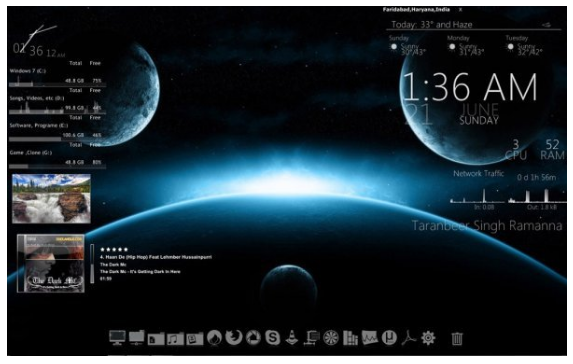Open the 'Windows 7 (C:)' drive label
573x364 pixels.
(x=28, y=71)
